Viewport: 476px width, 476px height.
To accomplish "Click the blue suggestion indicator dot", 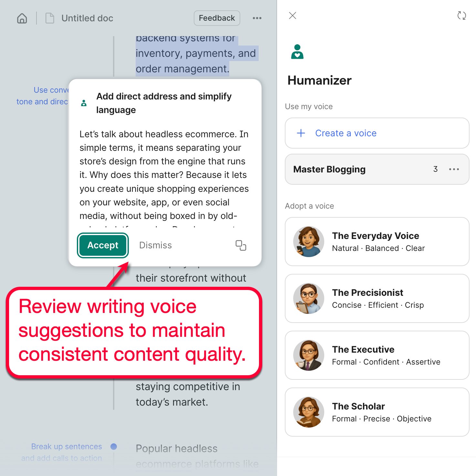I will click(114, 447).
